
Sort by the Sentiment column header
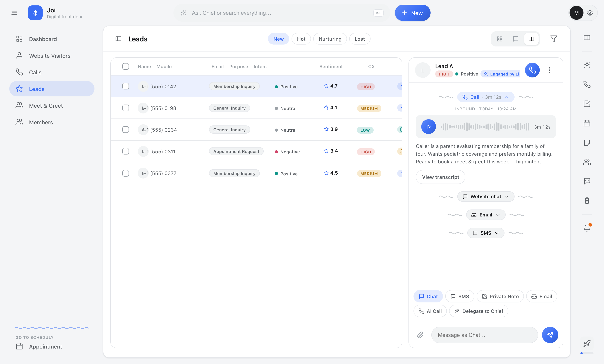[x=331, y=66]
